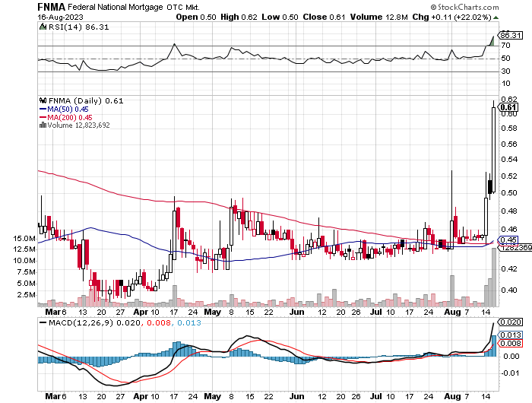The width and height of the screenshot is (532, 403).
Task: Click the 0.45 moving average price tag
Action: point(508,240)
